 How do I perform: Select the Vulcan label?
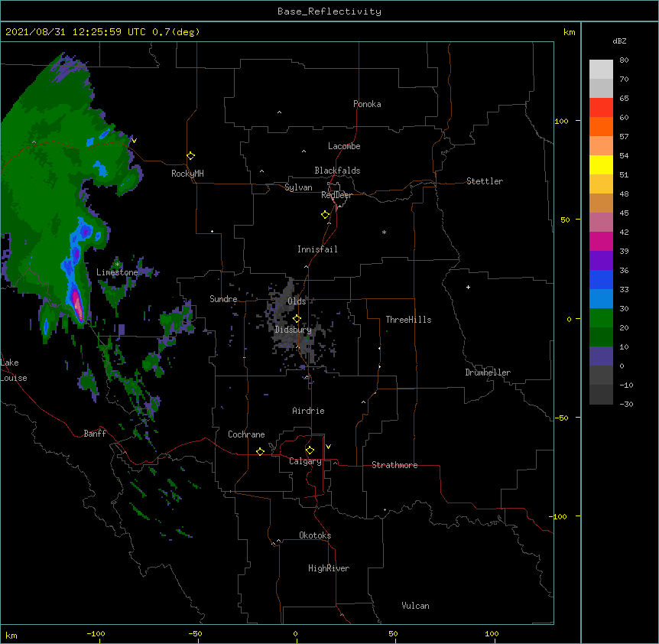[x=415, y=606]
